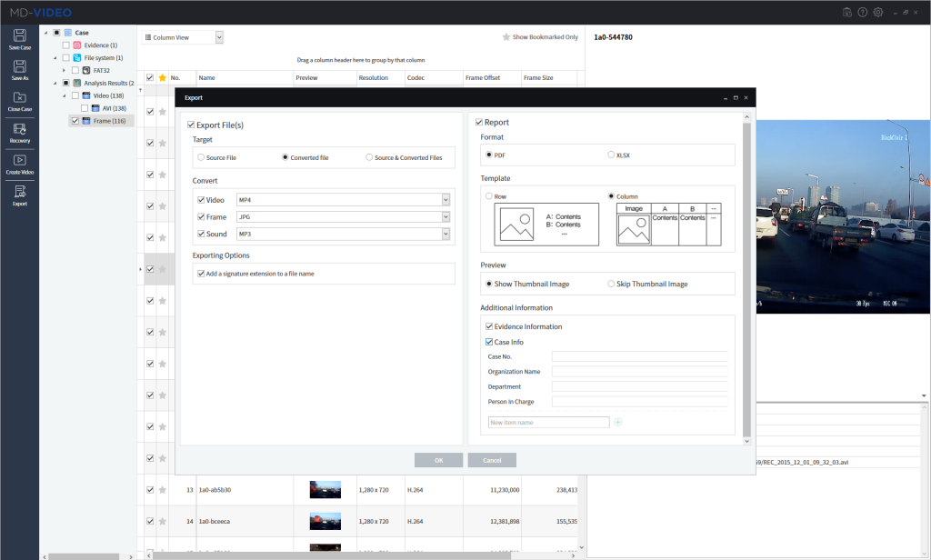Open the Video format dropdown showing MP4
The image size is (931, 560).
(445, 199)
